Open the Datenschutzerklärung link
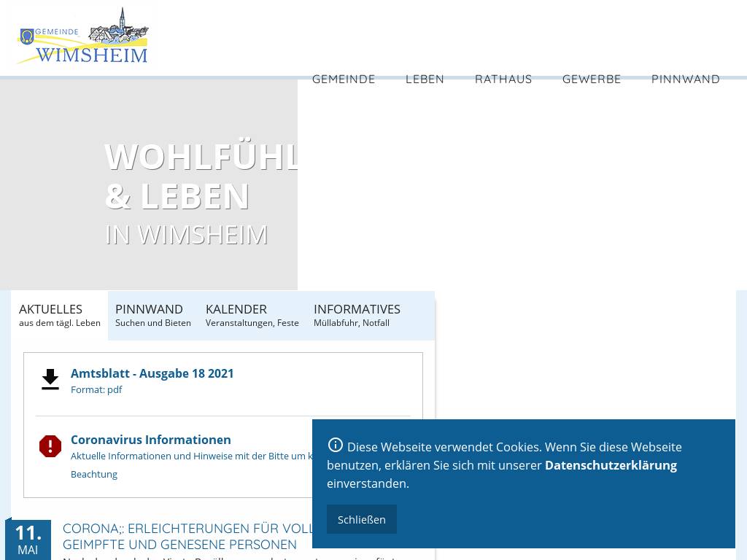This screenshot has height=560, width=747. (x=611, y=465)
